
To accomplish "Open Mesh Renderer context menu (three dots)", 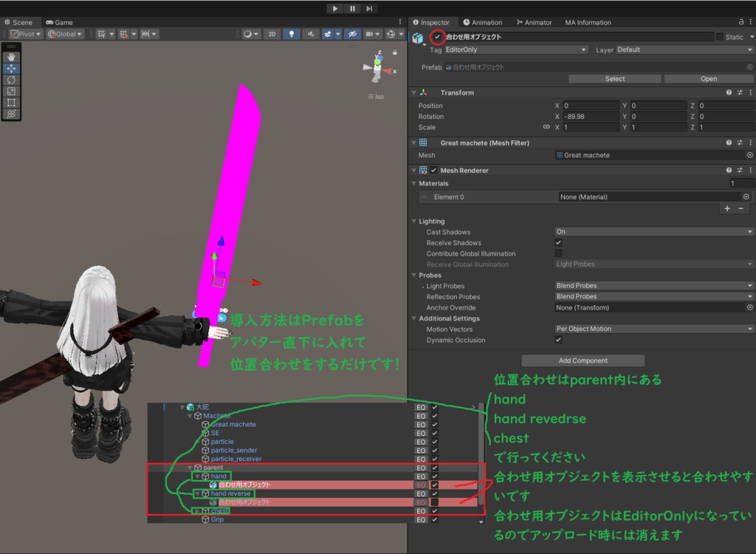I will pyautogui.click(x=750, y=170).
